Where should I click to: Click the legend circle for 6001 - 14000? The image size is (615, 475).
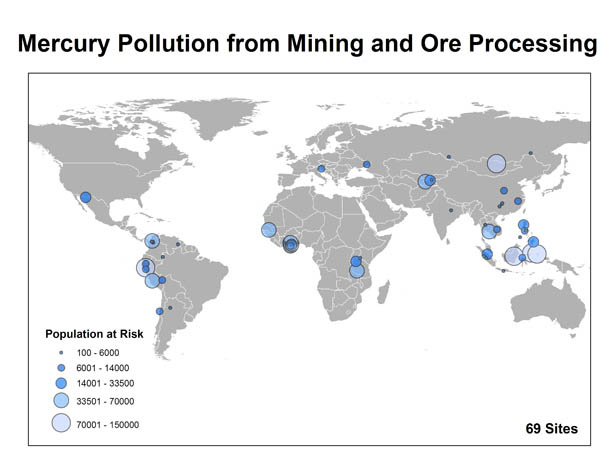(x=60, y=368)
